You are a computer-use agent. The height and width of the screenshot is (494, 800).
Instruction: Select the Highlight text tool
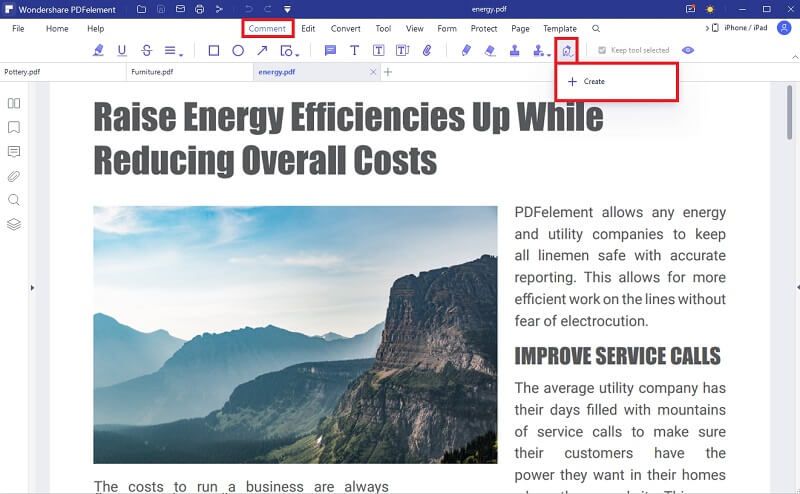click(x=98, y=50)
